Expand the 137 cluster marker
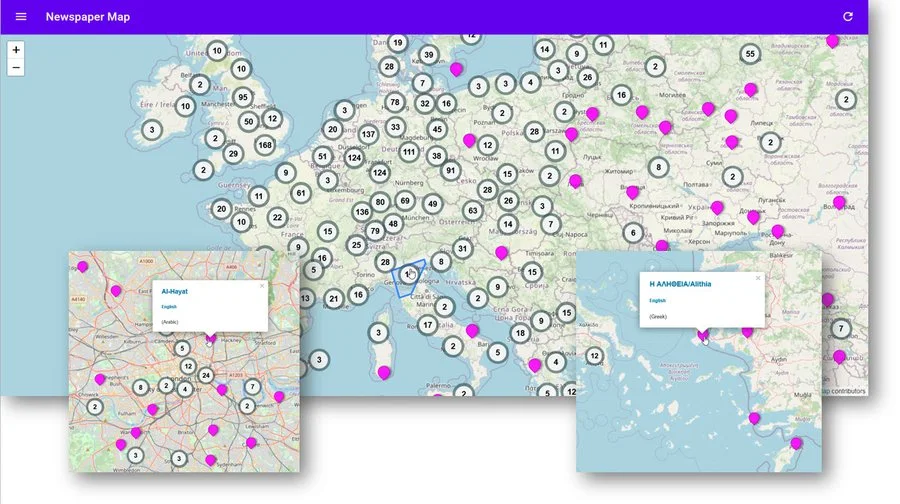900x504 pixels. click(368, 135)
